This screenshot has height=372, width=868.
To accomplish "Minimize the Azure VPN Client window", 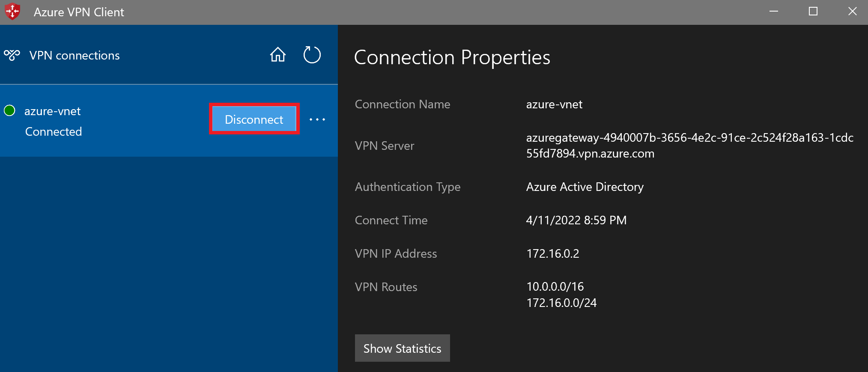I will (774, 12).
